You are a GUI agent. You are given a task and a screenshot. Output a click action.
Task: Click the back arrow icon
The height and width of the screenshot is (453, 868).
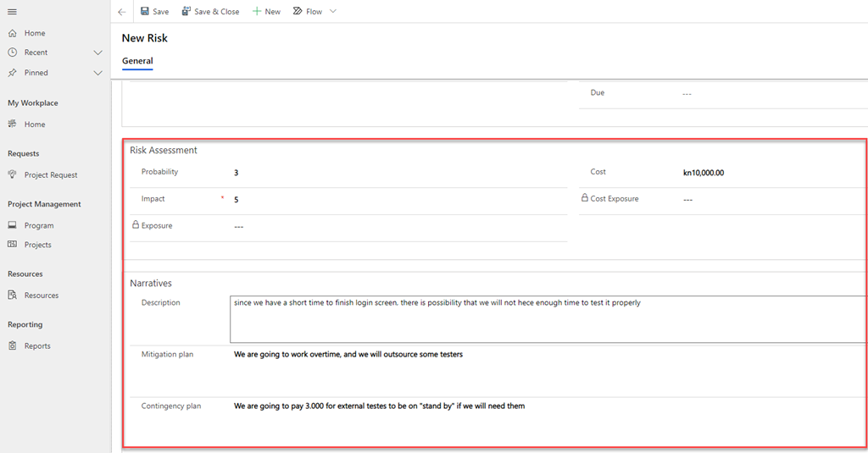(x=122, y=12)
